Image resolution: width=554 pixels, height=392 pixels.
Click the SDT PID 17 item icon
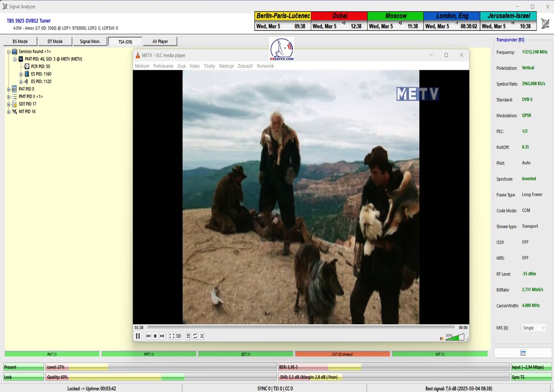coord(14,104)
